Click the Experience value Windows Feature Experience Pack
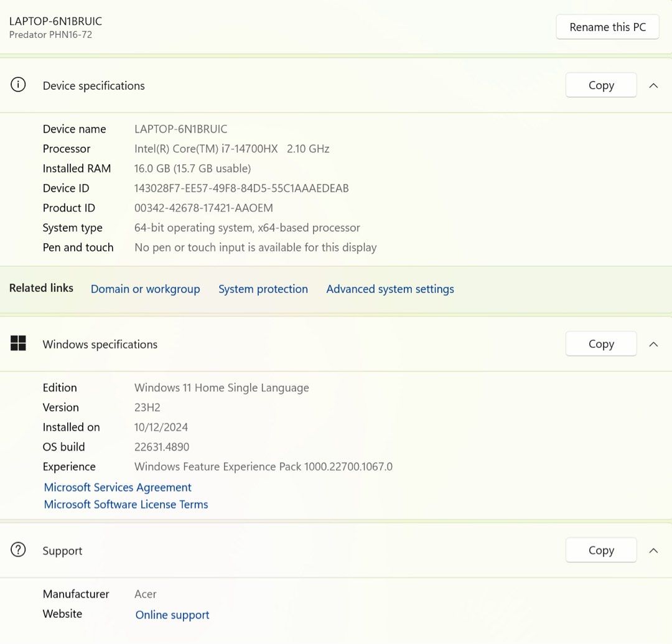This screenshot has width=672, height=644. 263,467
